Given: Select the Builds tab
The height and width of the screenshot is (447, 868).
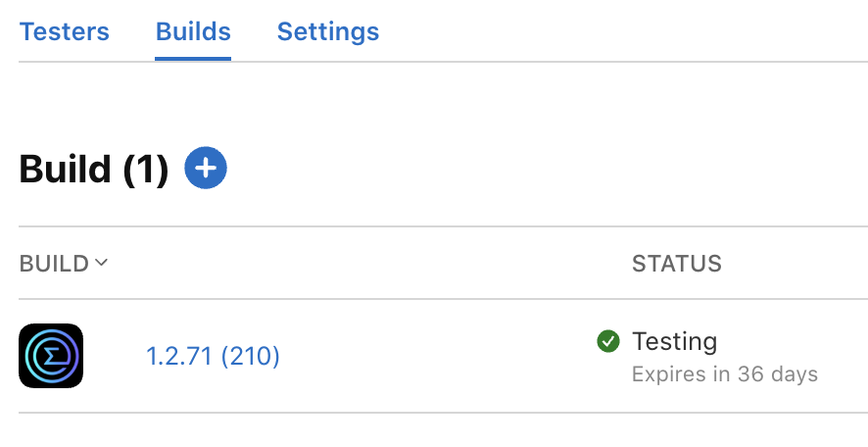Looking at the screenshot, I should 193,31.
